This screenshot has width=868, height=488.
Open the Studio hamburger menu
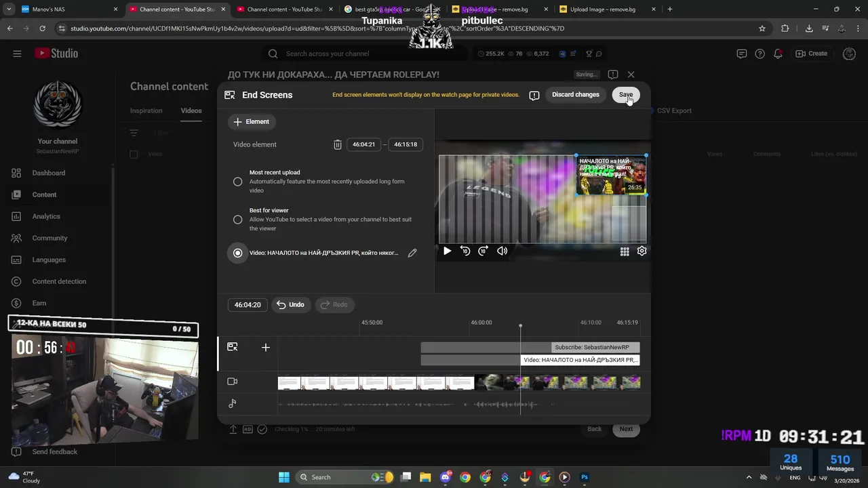coord(17,54)
